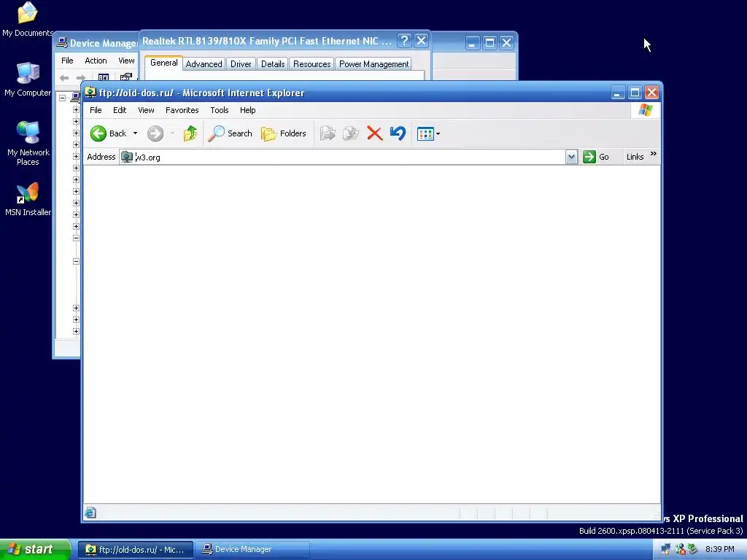This screenshot has width=747, height=560.
Task: Click the network connection tray icon
Action: coord(666,550)
